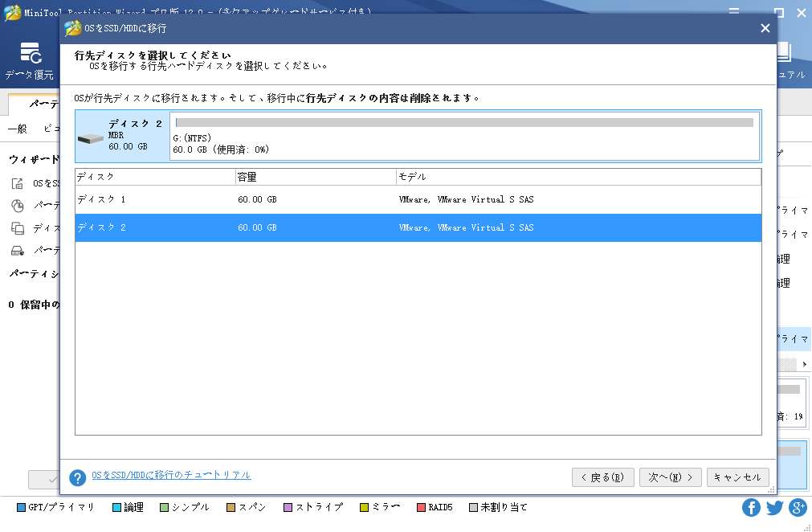Sort by the モデル column header
The width and height of the screenshot is (812, 532).
tap(579, 177)
